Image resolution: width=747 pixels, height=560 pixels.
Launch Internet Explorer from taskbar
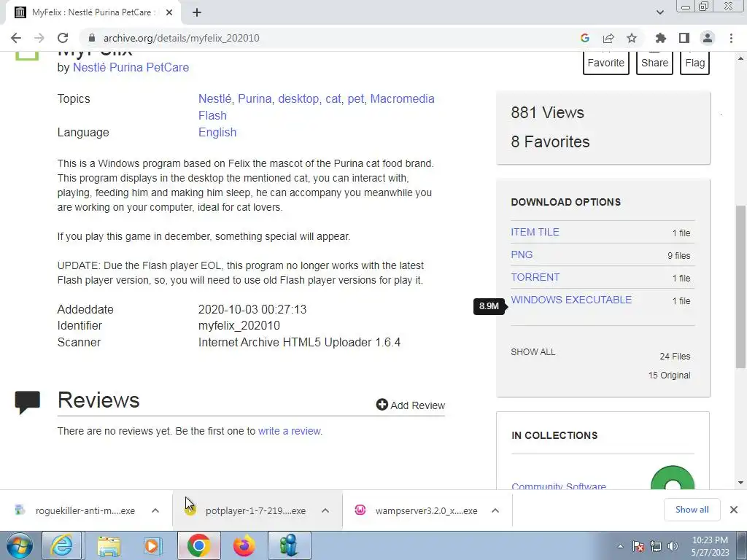click(62, 545)
